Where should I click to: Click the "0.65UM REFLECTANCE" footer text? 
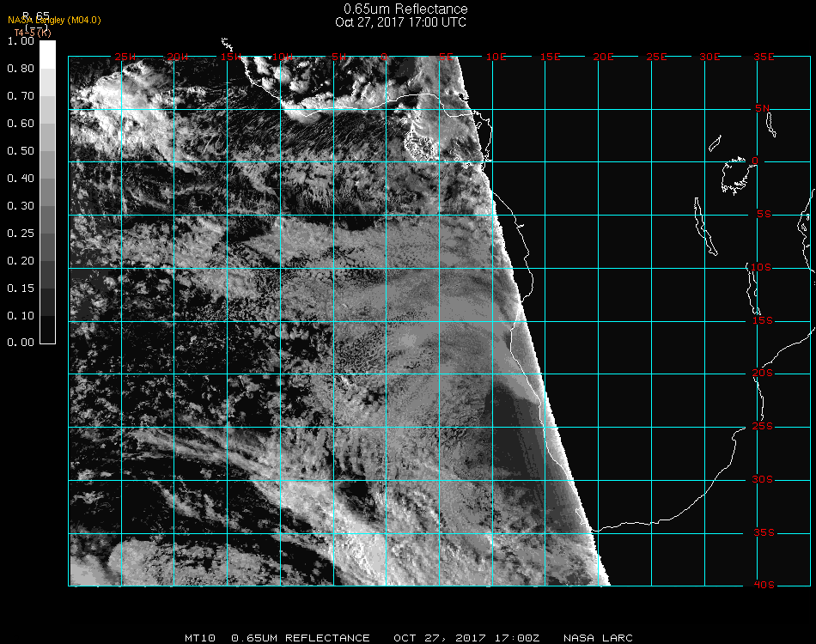coord(301,638)
